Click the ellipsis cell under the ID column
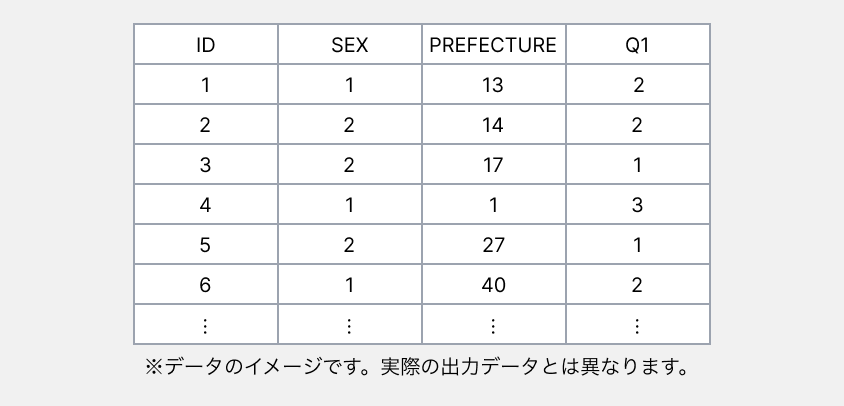Viewport: 844px width, 406px height. pyautogui.click(x=206, y=325)
